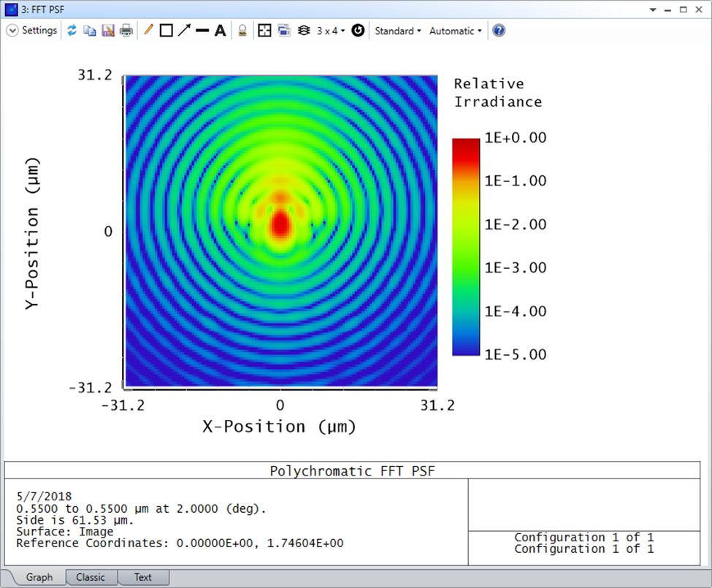
Task: Toggle the clone window option
Action: pos(283,31)
